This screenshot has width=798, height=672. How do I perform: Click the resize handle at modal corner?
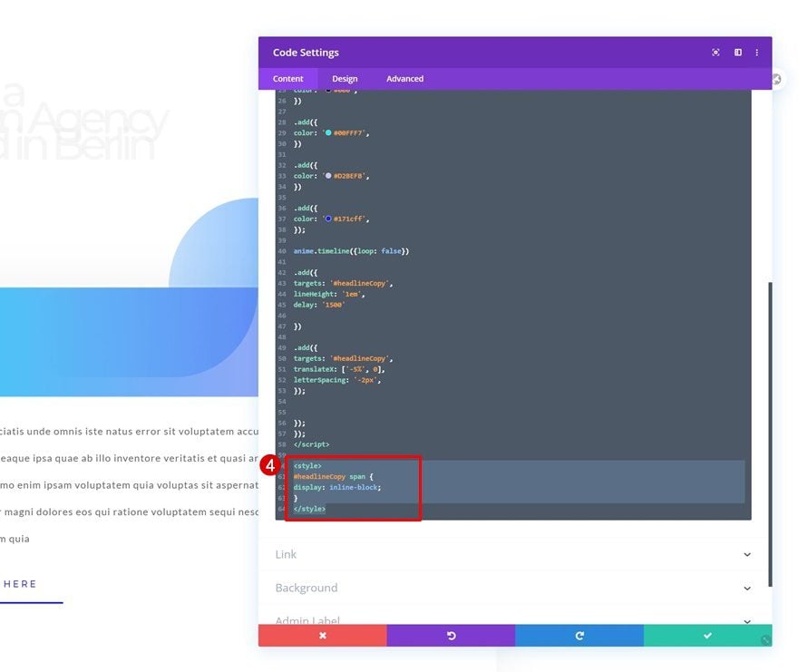765,640
